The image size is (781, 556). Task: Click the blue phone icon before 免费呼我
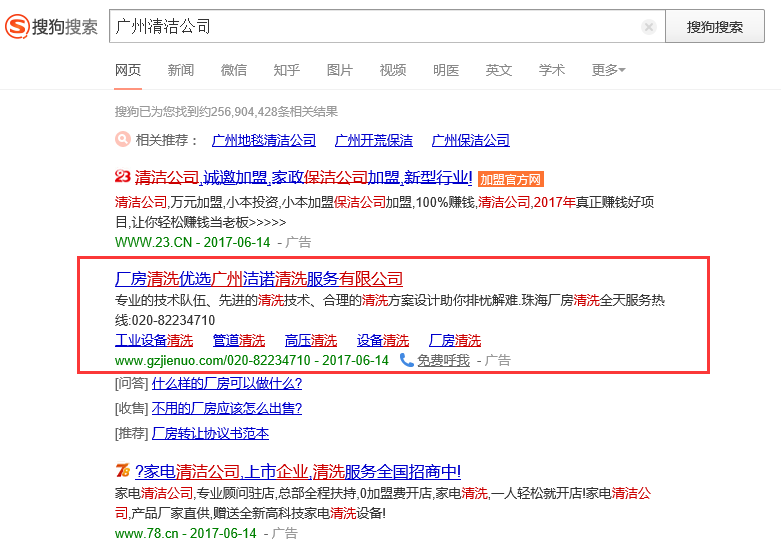[x=407, y=360]
